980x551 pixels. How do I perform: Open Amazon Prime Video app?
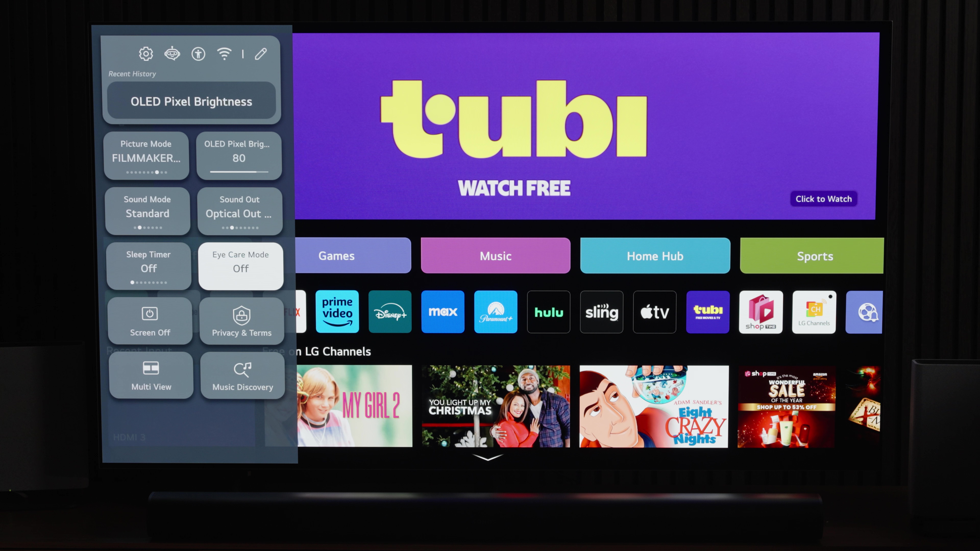coord(337,311)
